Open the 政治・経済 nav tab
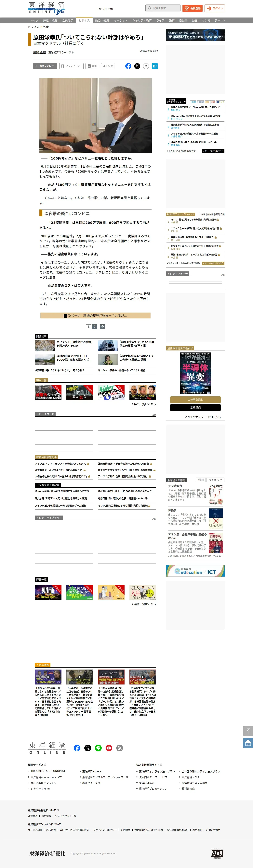 (x=102, y=21)
